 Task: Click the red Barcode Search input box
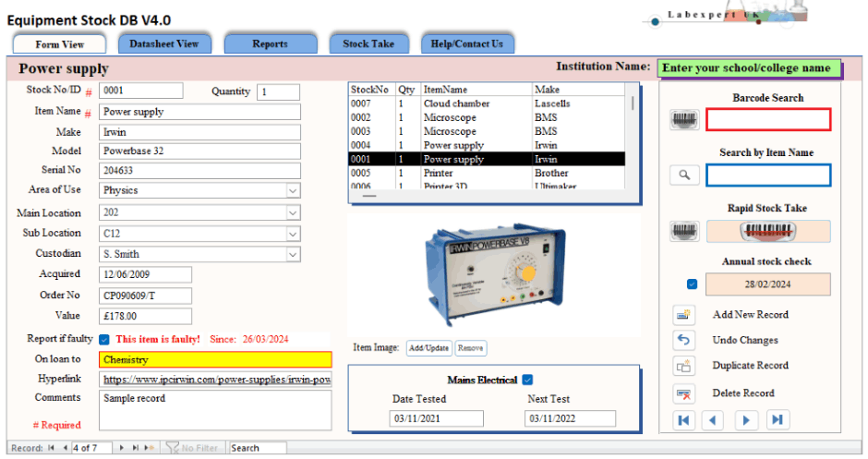tap(768, 119)
